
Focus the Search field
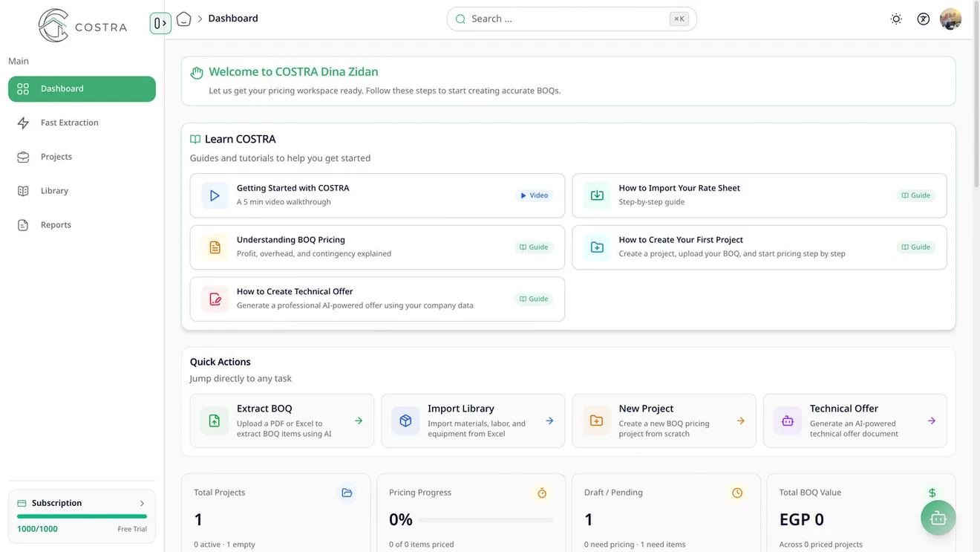point(572,19)
